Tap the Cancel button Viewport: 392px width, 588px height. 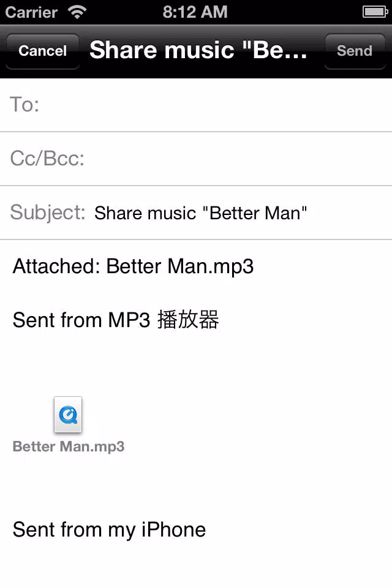click(43, 51)
